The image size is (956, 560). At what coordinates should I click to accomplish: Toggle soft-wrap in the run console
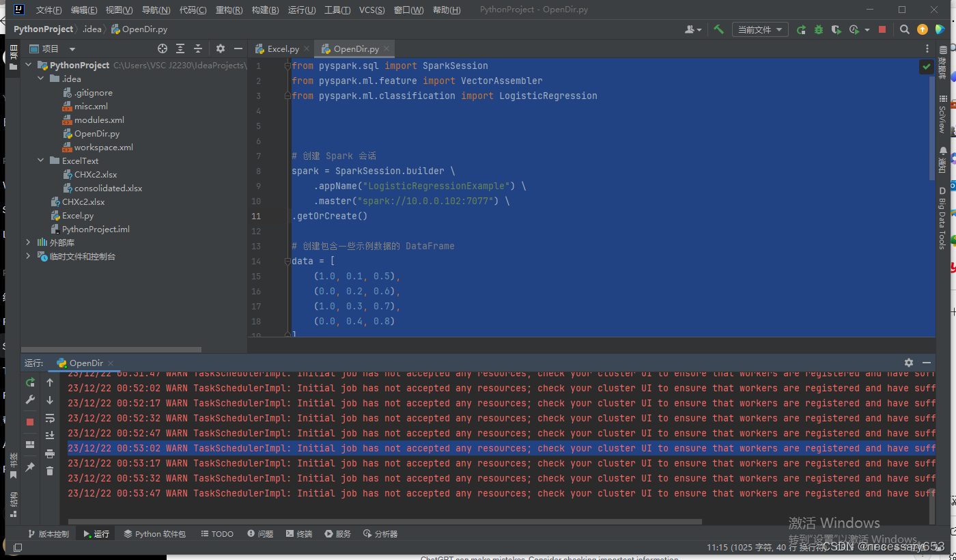[50, 418]
